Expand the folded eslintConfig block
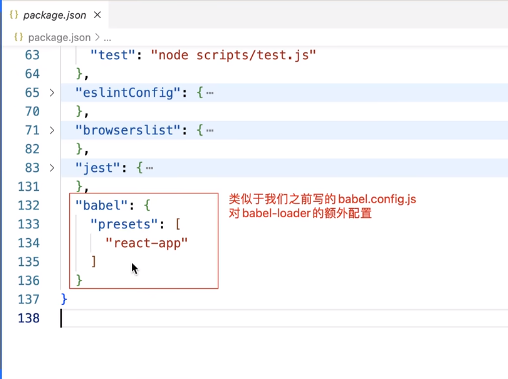508x379 pixels. pyautogui.click(x=52, y=93)
